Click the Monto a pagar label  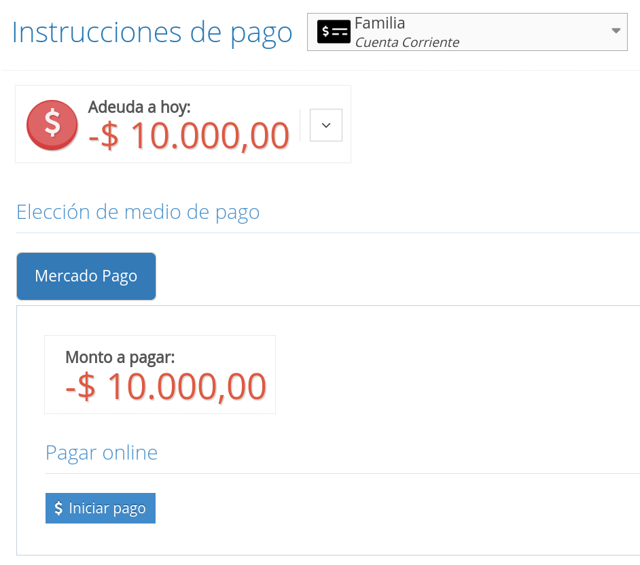point(120,357)
